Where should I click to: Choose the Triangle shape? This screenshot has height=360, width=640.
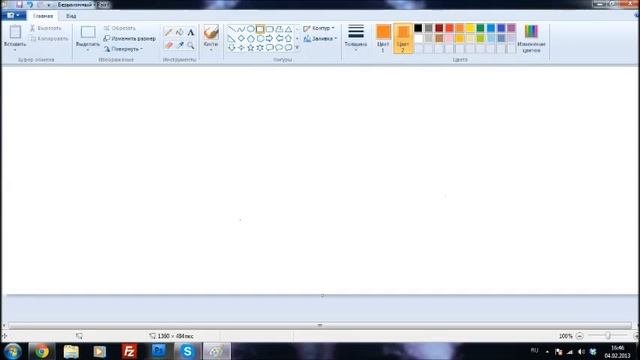(289, 29)
